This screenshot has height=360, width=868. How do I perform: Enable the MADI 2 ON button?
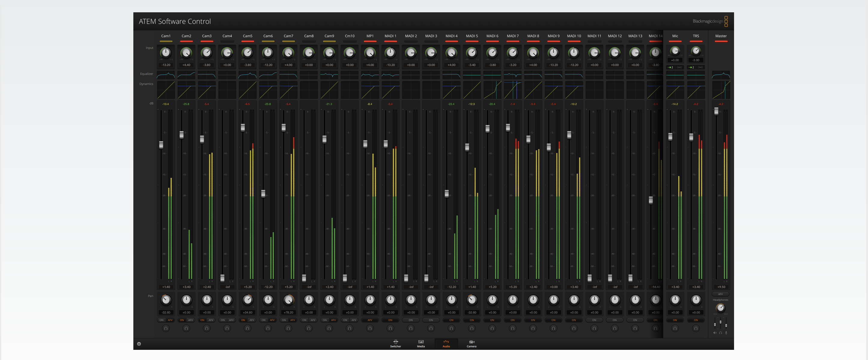[x=411, y=320]
